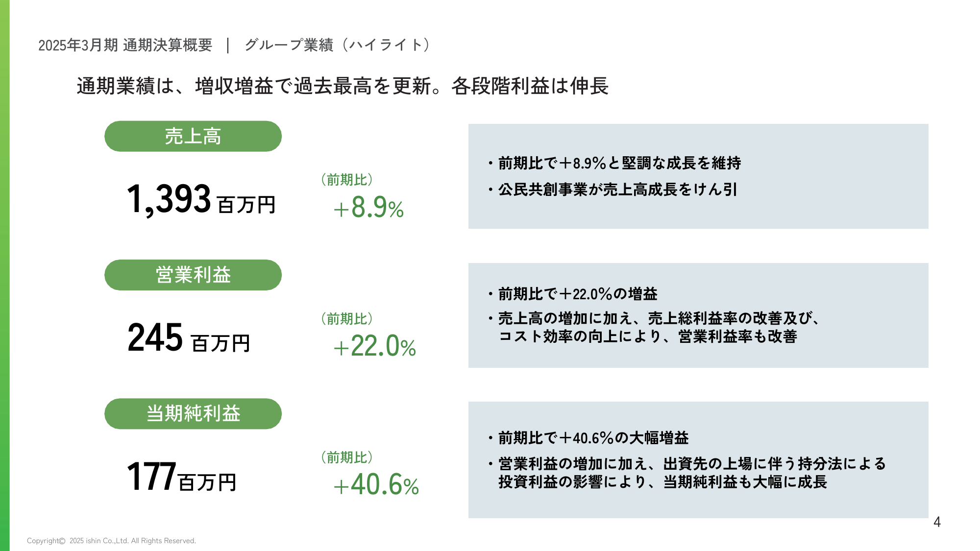Click the header 2025年3月期 通期決算概要
The width and height of the screenshot is (980, 551).
pyautogui.click(x=125, y=45)
